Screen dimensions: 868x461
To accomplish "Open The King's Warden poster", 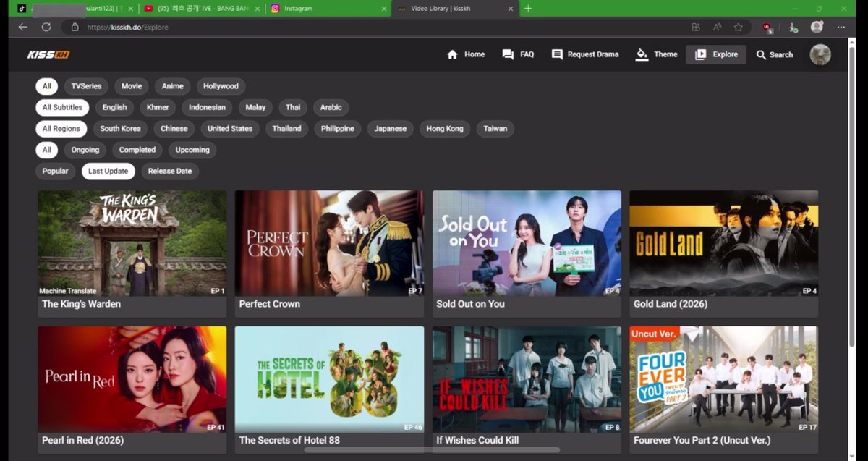I will (132, 244).
